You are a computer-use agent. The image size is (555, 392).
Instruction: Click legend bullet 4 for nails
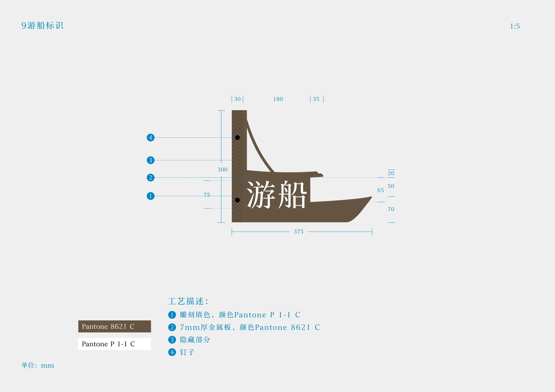[172, 352]
